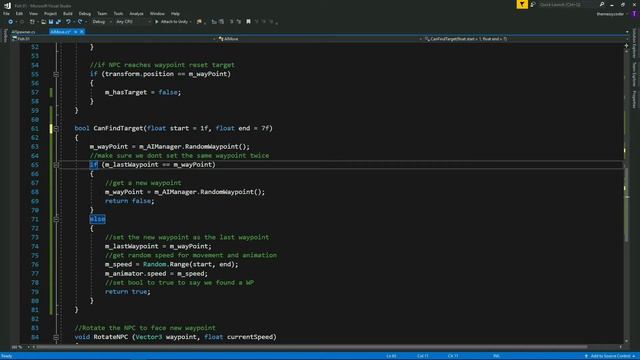Close the AIMove.cs tab
This screenshot has width=640, height=360.
click(x=82, y=32)
